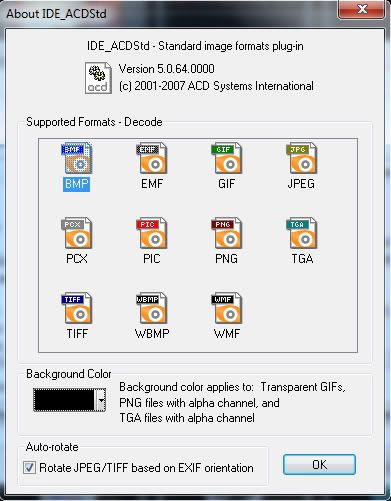
Task: Select the PNG format icon
Action: [227, 233]
